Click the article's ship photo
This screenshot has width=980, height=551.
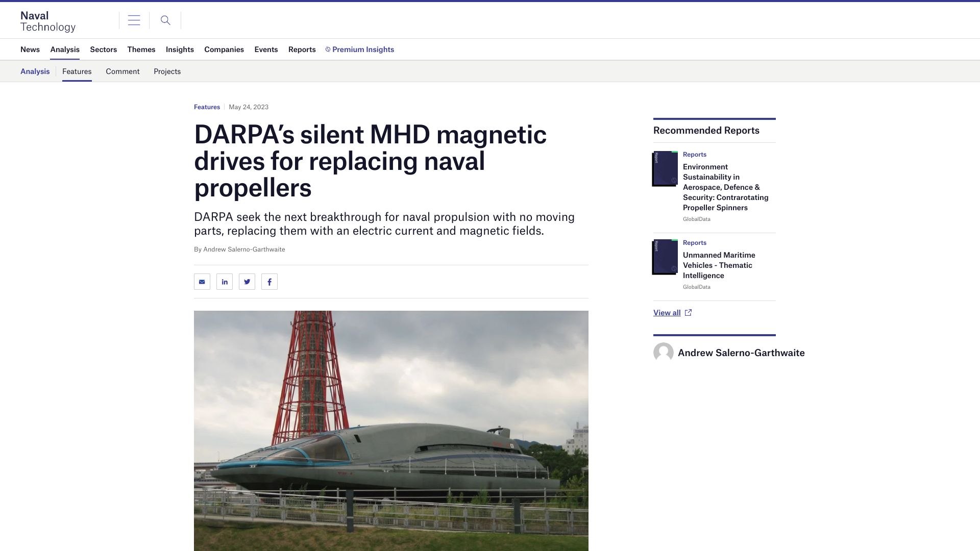point(391,431)
